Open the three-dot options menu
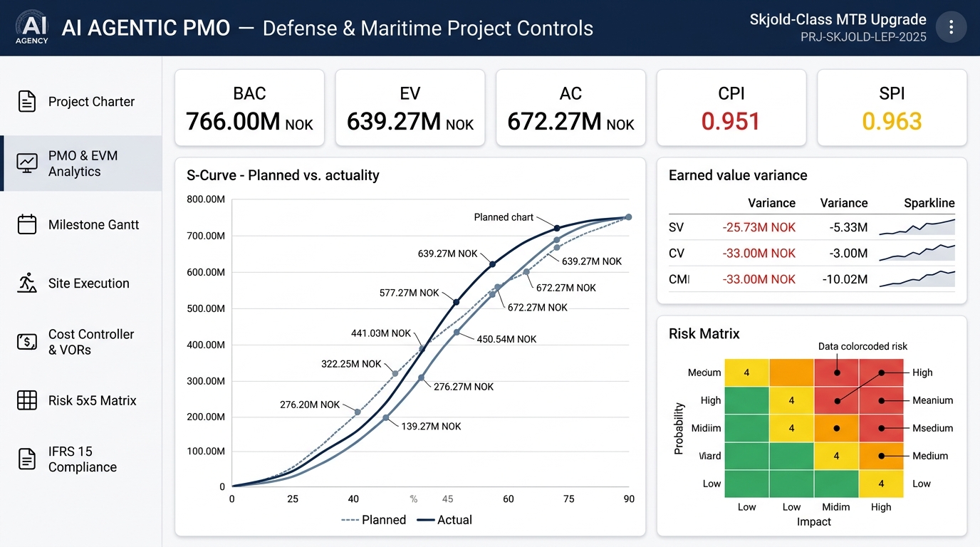 click(951, 28)
